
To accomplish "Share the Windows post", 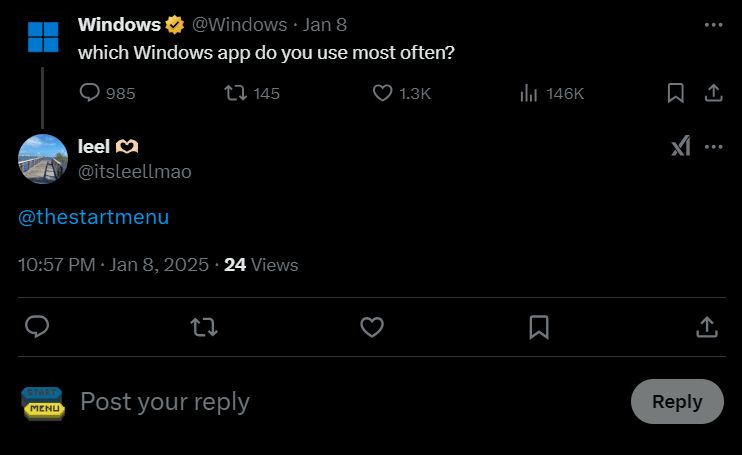I will [714, 93].
